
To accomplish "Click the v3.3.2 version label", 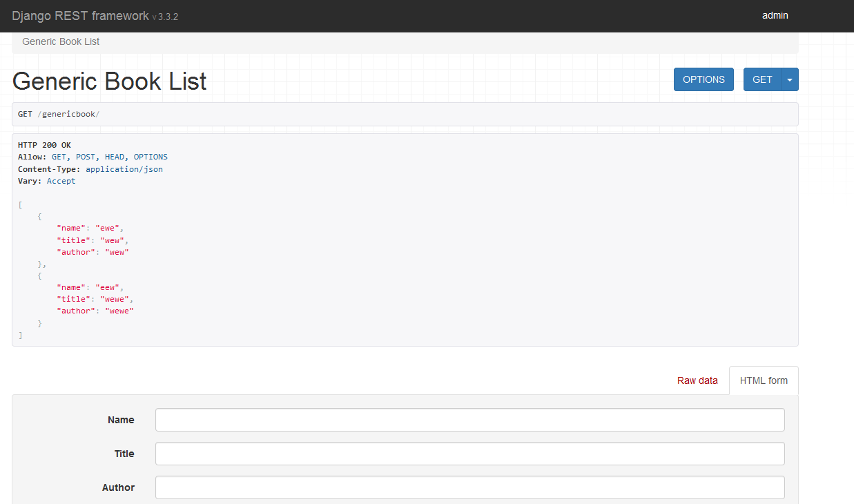I will (165, 17).
